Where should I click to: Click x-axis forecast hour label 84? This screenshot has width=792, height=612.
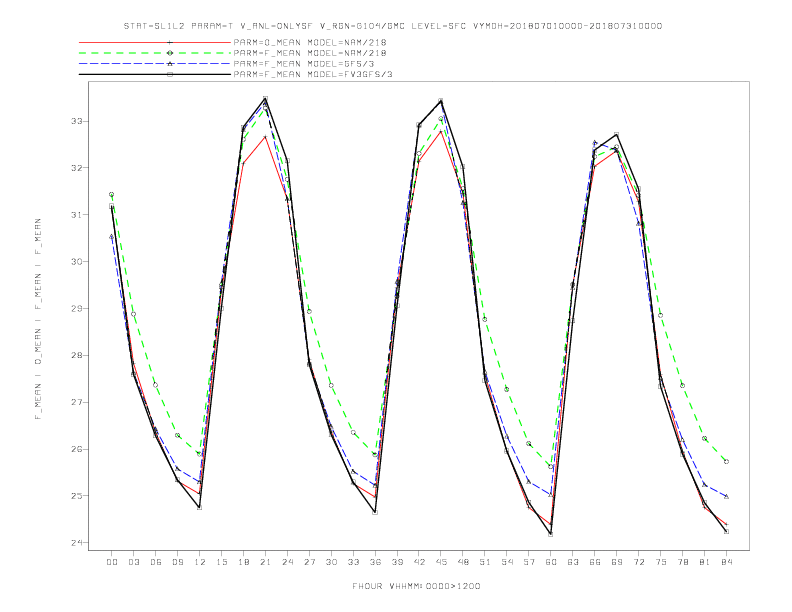(726, 562)
